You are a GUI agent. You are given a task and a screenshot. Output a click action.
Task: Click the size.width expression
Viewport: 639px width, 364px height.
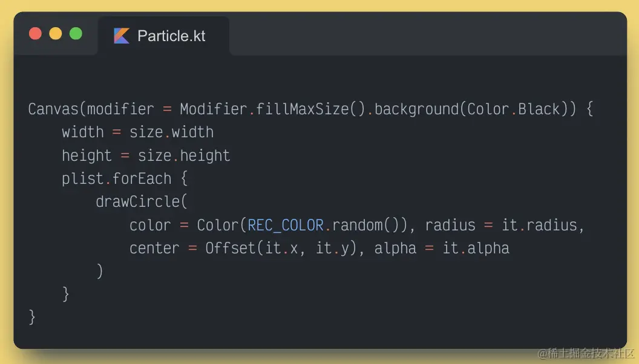click(171, 132)
